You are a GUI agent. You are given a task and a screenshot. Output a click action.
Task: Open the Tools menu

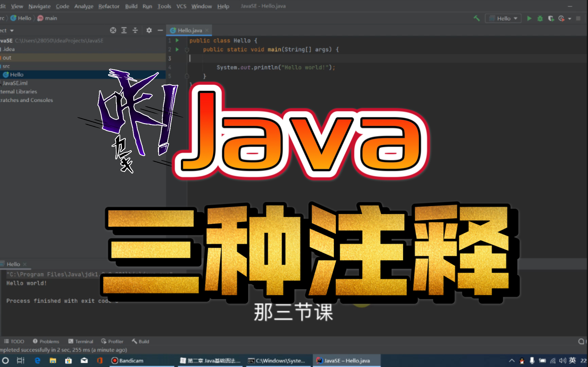coord(164,6)
